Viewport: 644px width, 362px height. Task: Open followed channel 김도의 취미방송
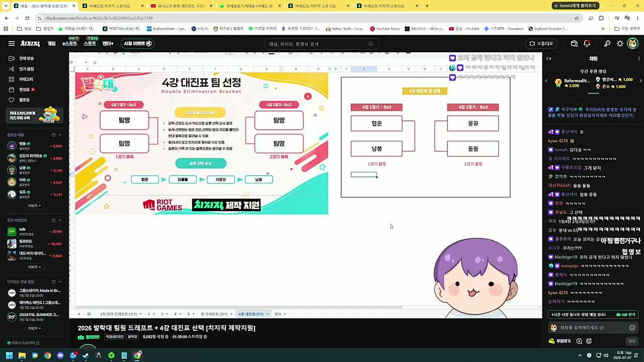[34, 158]
